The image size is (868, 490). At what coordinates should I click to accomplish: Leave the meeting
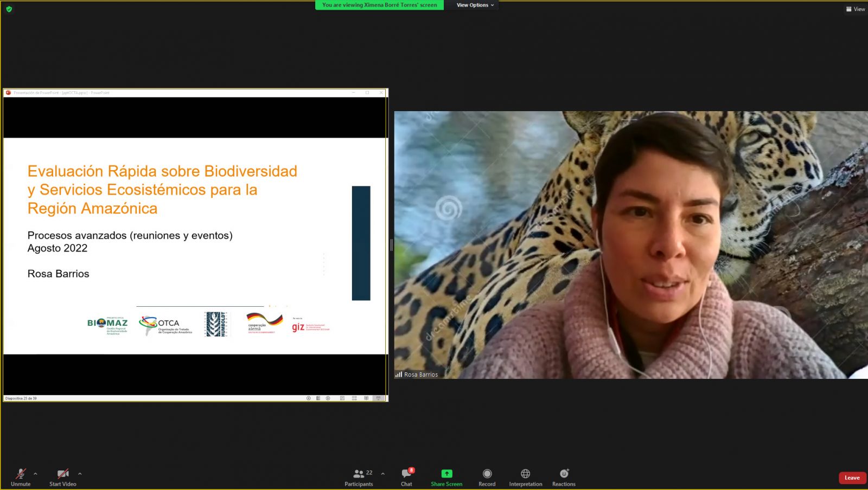(852, 478)
